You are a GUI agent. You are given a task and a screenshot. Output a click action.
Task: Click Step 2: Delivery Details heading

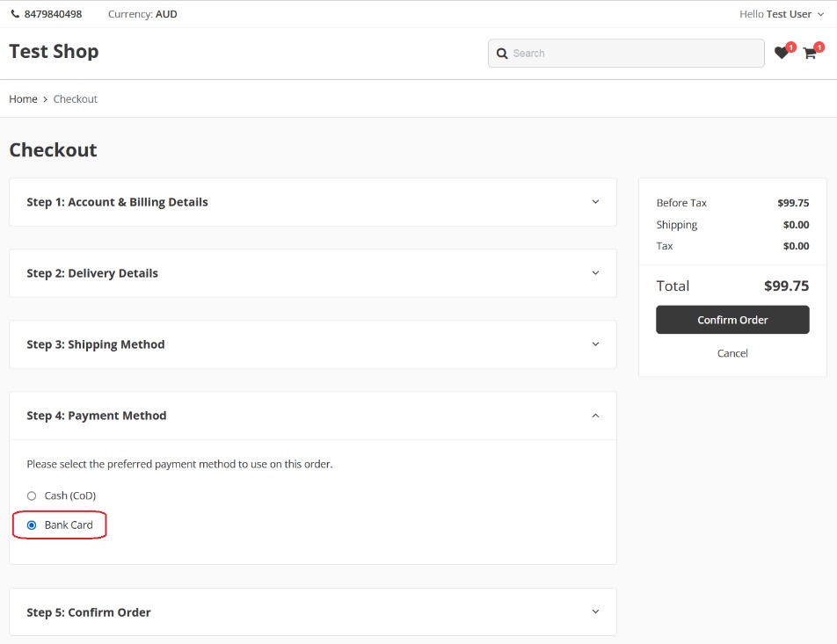click(92, 273)
